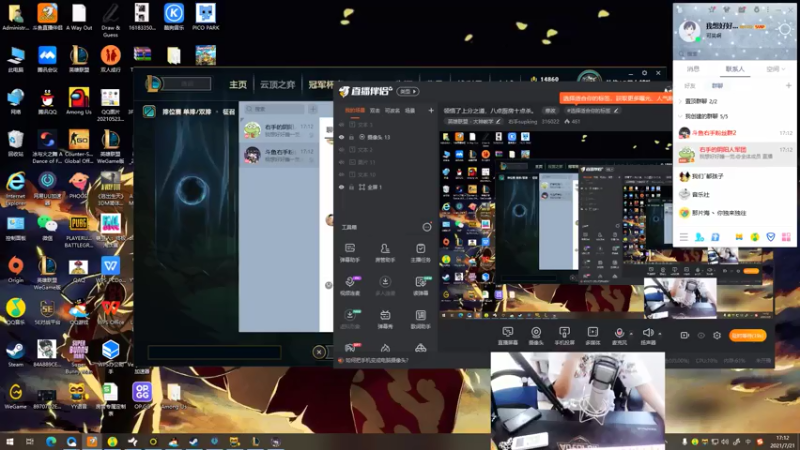Click the League friends search box
The image size is (800, 450).
coord(274,109)
